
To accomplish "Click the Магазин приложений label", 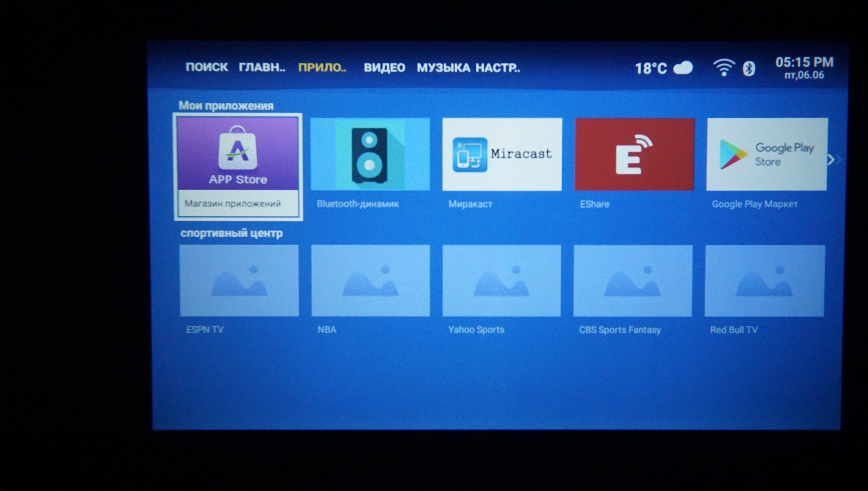I will [232, 204].
